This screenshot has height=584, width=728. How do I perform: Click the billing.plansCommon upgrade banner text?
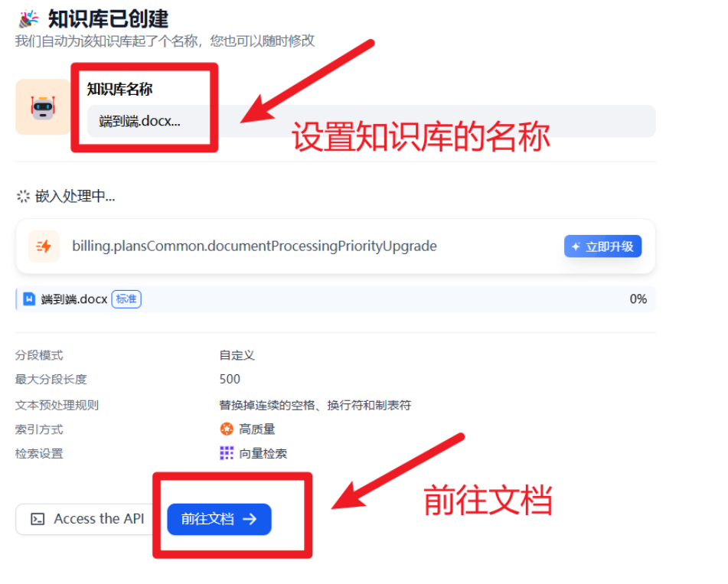tap(254, 246)
